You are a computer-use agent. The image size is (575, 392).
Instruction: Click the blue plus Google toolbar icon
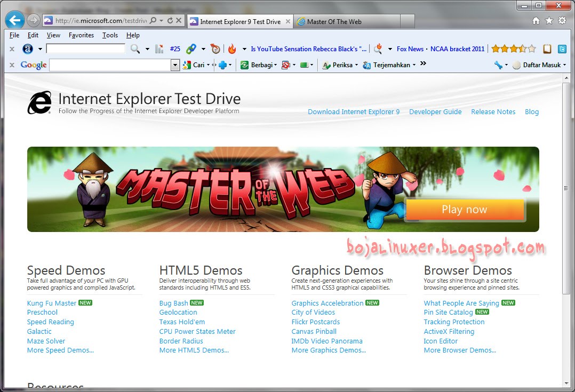[222, 65]
